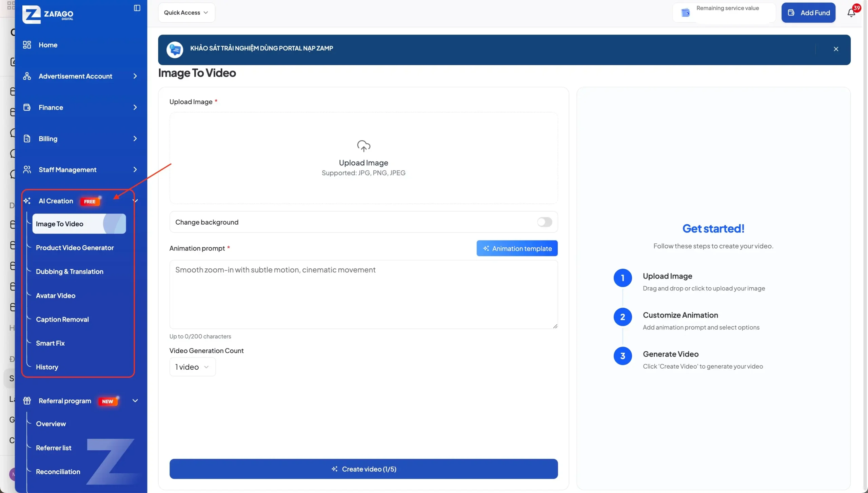
Task: Open Smart Fix tool
Action: pos(50,343)
